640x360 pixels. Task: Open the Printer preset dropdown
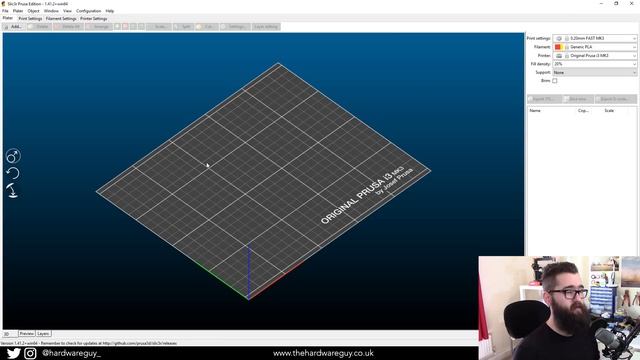[595, 56]
